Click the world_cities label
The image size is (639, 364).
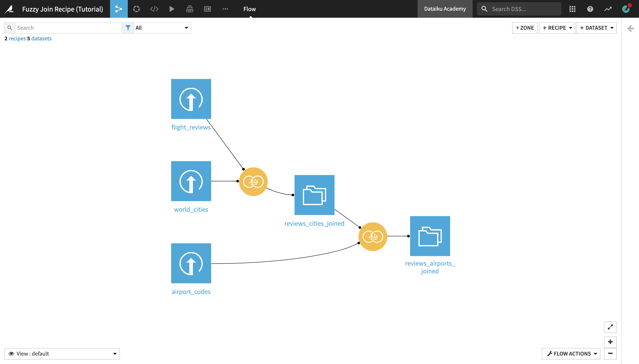191,209
